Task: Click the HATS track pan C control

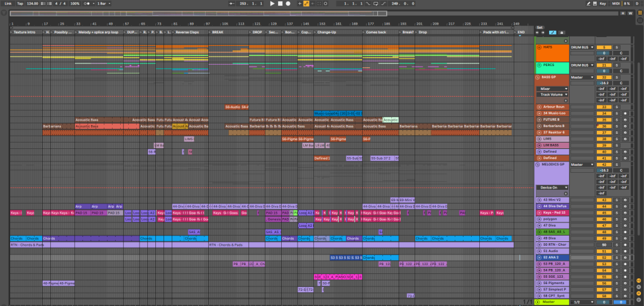Action: [x=621, y=53]
